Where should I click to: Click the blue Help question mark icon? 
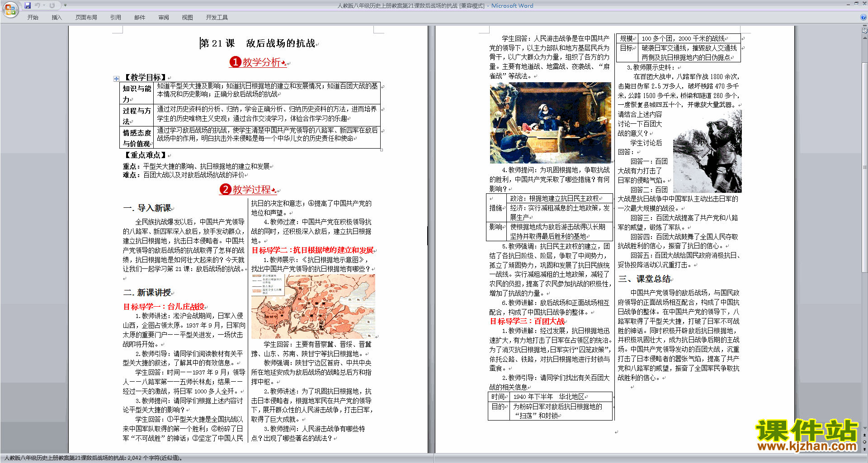point(864,17)
